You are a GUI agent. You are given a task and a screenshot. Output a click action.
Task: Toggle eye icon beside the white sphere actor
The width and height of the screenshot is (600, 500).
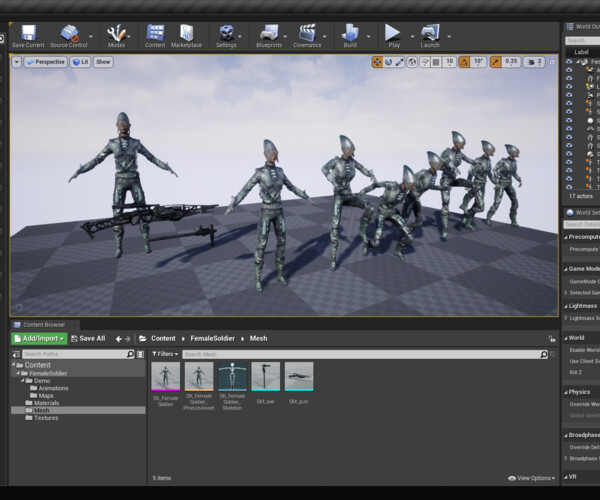point(569,121)
